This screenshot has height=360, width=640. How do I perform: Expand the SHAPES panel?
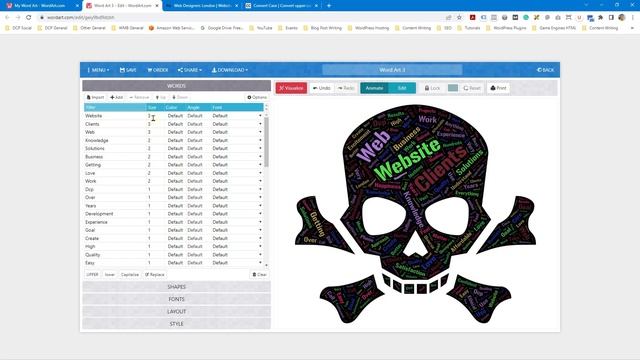click(x=176, y=287)
